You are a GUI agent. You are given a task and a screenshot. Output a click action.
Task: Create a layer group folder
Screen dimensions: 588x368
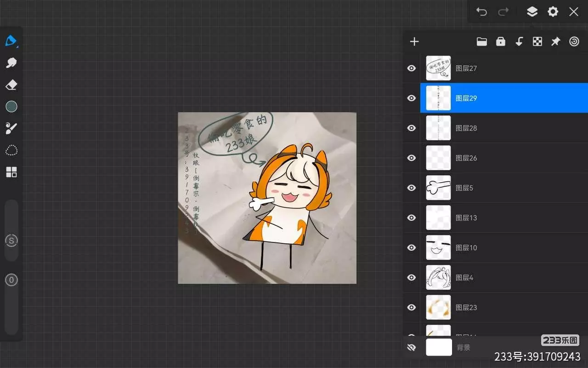click(481, 42)
